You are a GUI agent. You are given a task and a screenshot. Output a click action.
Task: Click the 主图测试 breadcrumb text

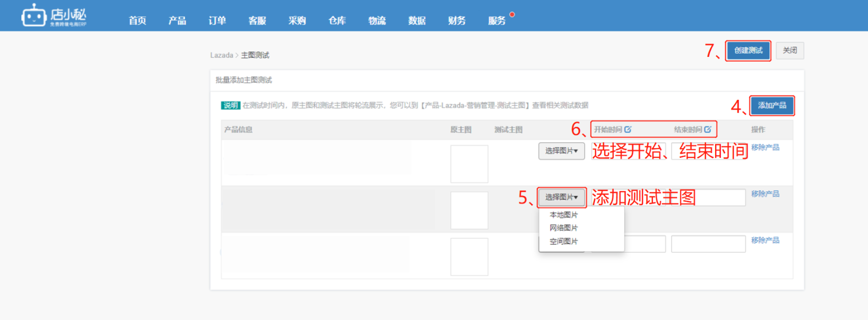pos(255,55)
